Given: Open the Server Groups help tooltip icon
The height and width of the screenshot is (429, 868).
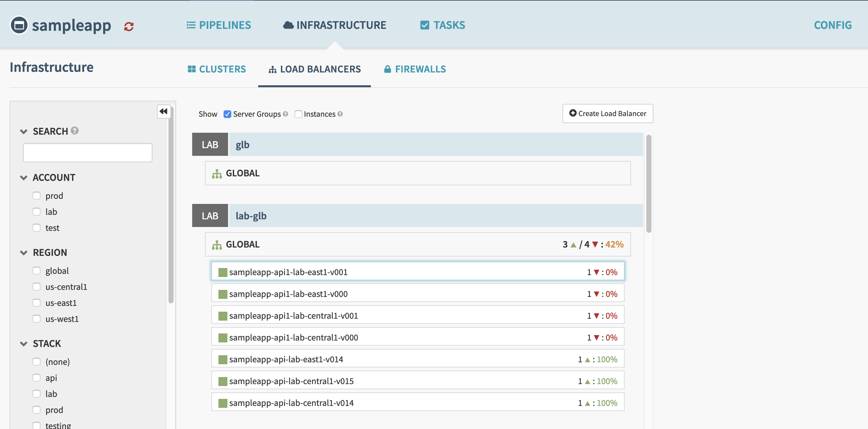Looking at the screenshot, I should click(x=285, y=114).
